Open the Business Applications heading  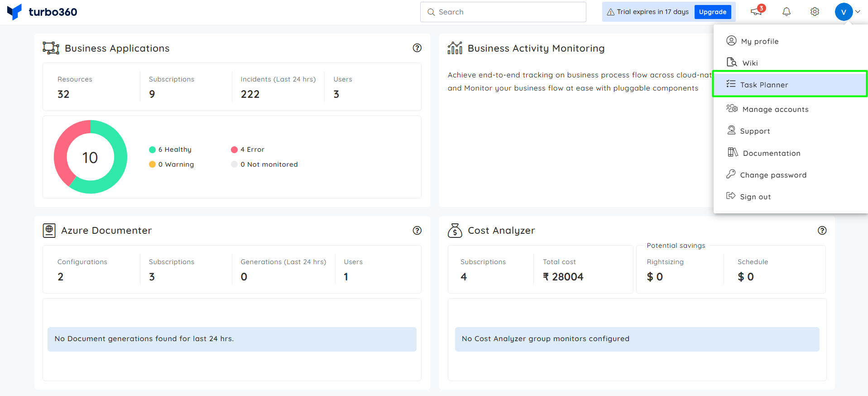click(x=117, y=48)
